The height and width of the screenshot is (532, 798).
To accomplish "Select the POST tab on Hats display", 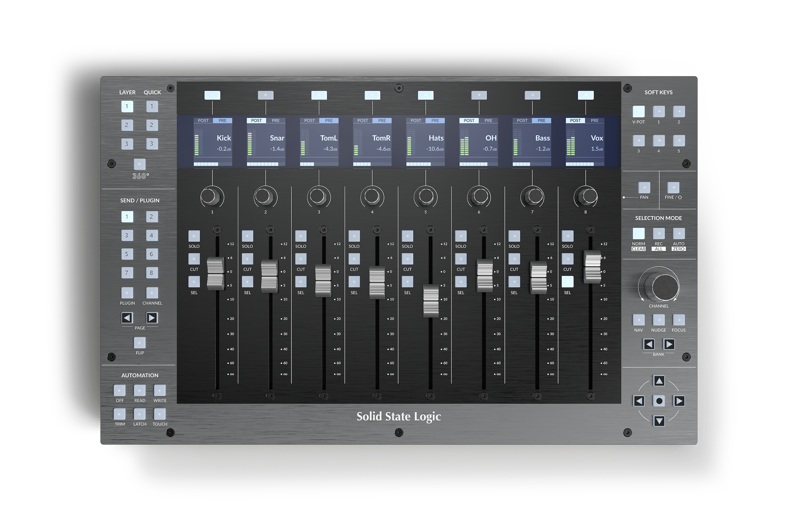I will tap(415, 120).
